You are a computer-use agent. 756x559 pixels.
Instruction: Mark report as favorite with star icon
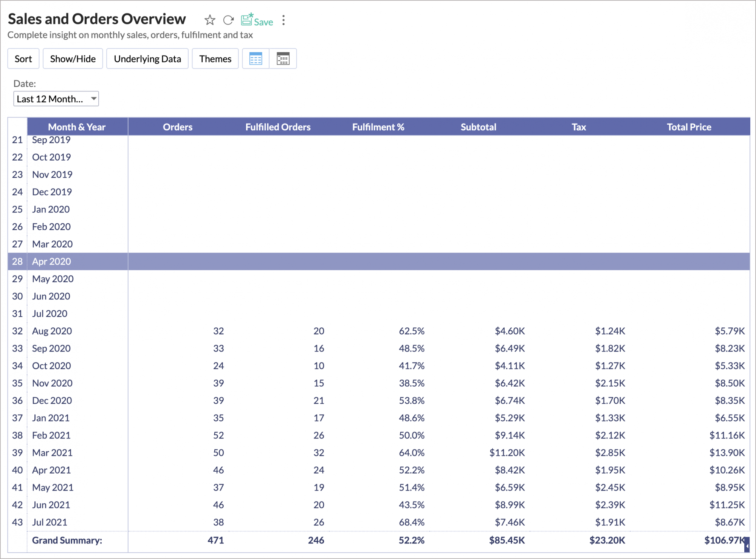click(210, 20)
